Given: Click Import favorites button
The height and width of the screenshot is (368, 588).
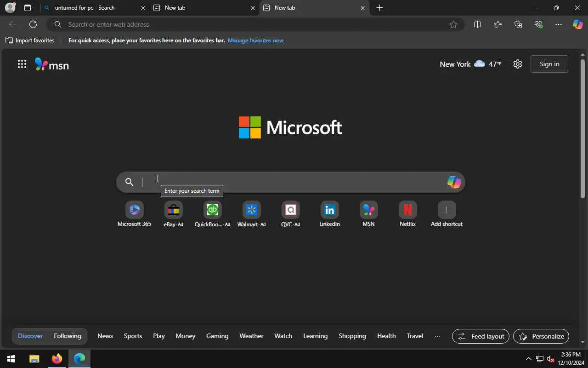Looking at the screenshot, I should pyautogui.click(x=30, y=40).
